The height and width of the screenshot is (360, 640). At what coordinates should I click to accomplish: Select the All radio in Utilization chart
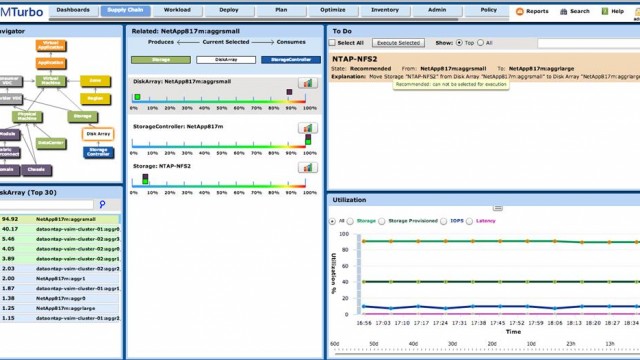(x=332, y=221)
